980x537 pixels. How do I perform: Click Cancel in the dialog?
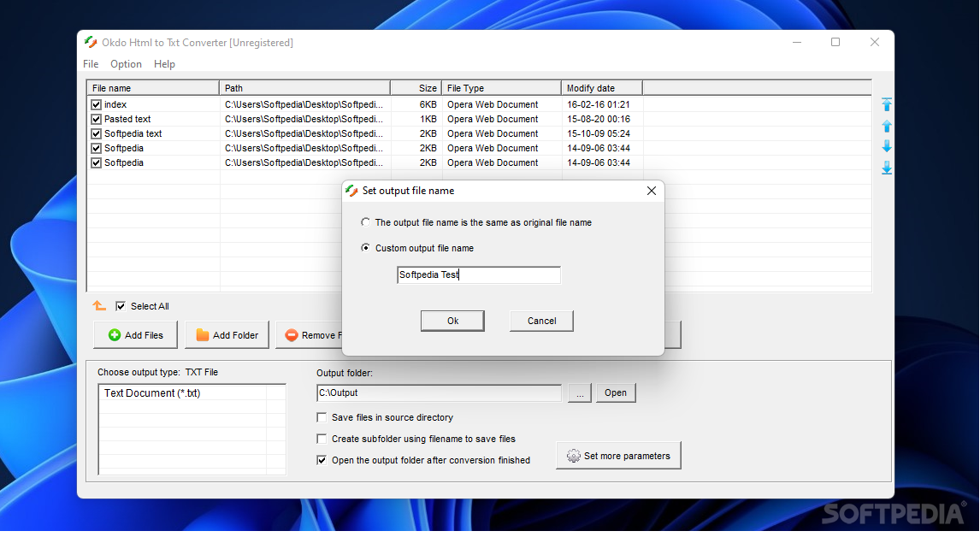pyautogui.click(x=541, y=321)
